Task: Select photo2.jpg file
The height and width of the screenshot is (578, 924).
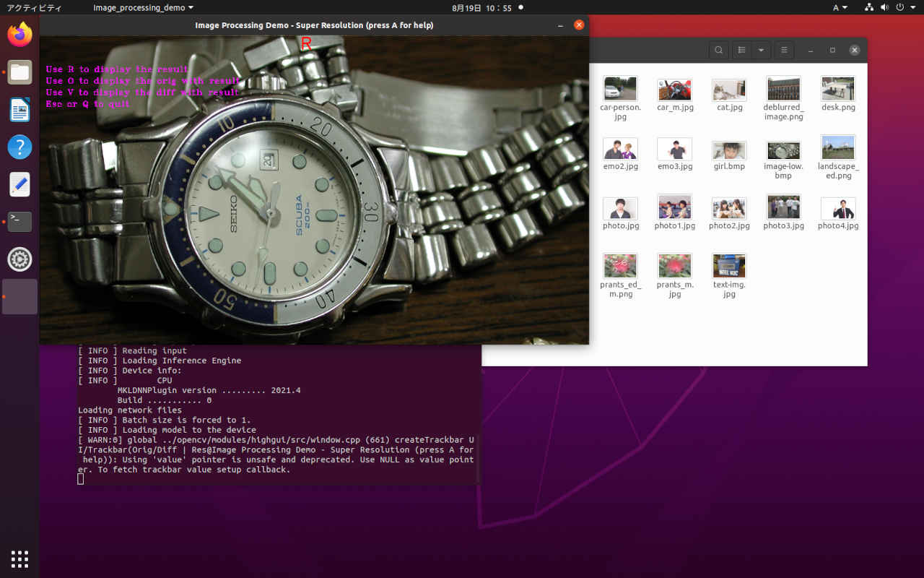Action: point(729,213)
